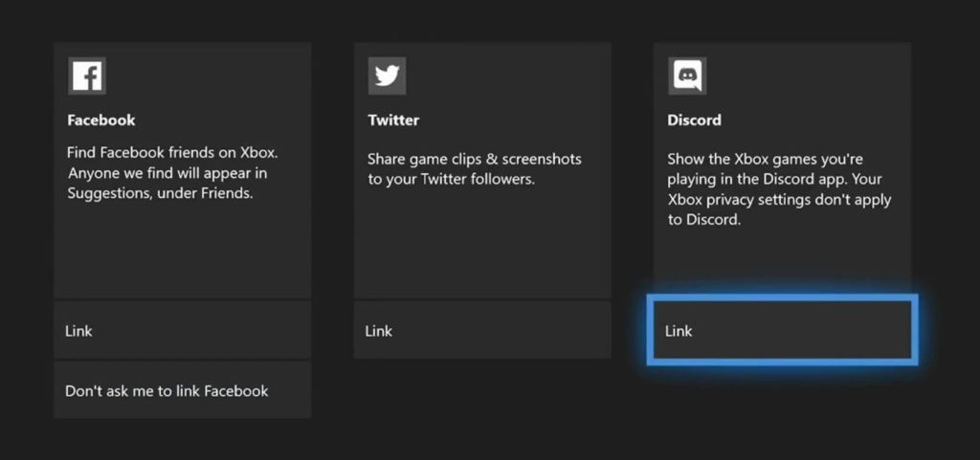Click the bold Twitter heading

pos(393,120)
